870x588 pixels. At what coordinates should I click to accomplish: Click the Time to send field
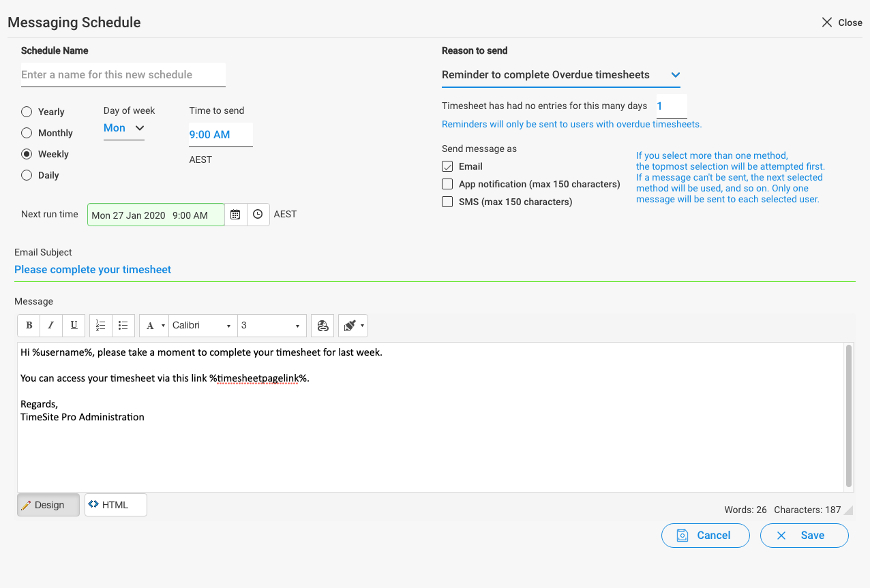(x=221, y=135)
